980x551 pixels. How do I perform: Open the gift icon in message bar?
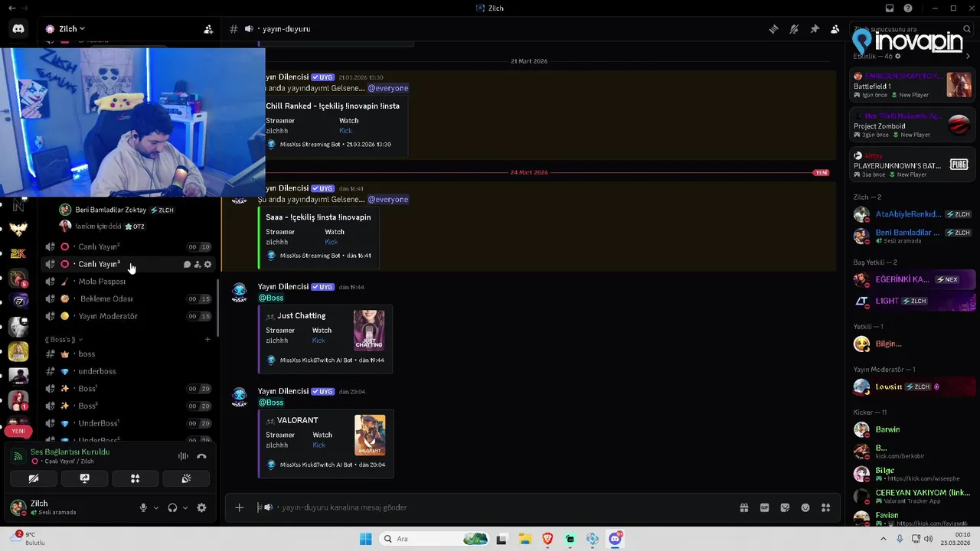point(743,507)
